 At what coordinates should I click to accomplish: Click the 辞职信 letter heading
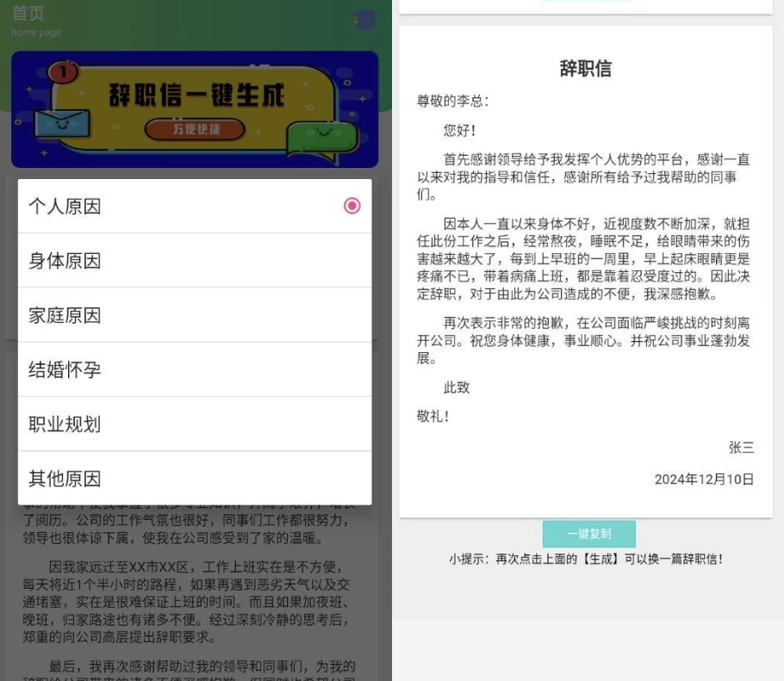coord(585,70)
